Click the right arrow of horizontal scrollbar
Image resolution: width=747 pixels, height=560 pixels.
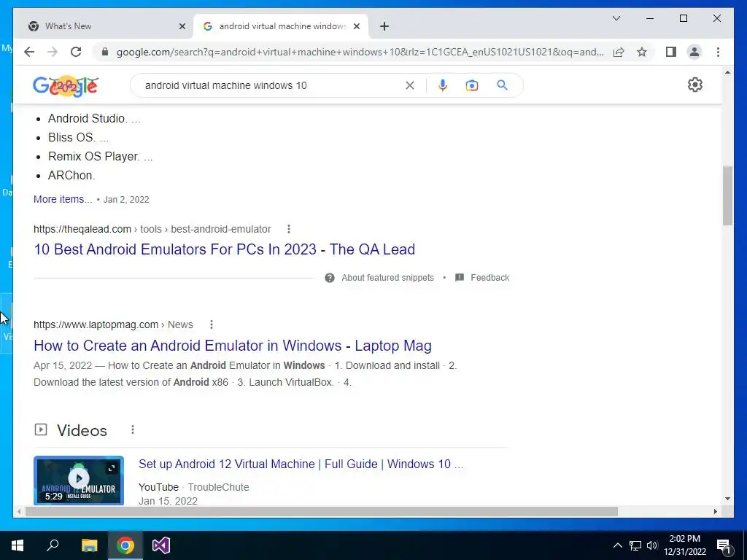click(x=716, y=511)
